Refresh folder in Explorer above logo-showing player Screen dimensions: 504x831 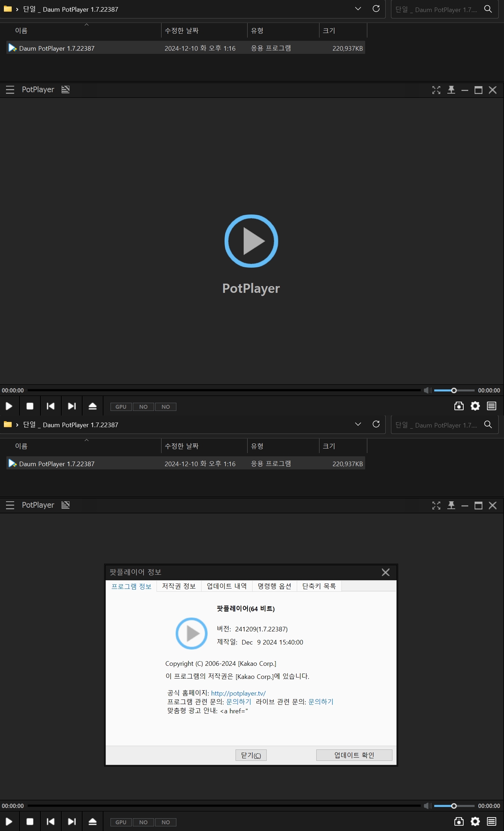point(376,9)
